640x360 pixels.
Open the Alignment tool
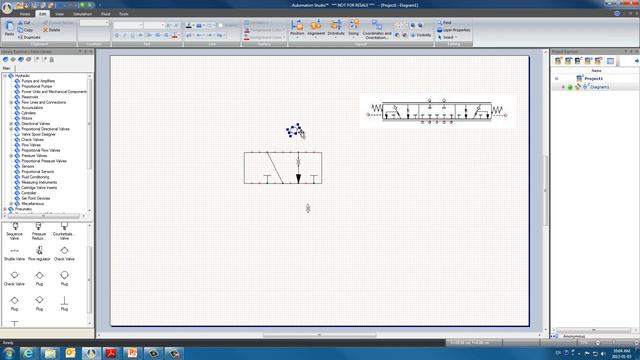point(316,28)
